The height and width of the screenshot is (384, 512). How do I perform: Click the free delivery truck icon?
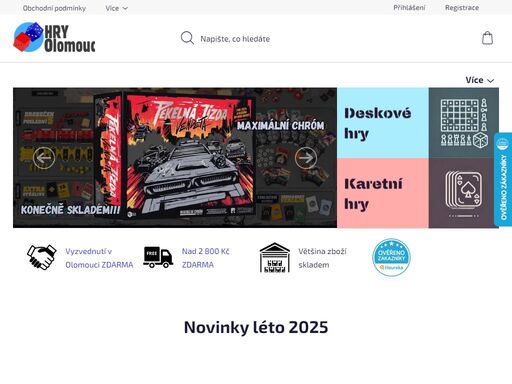click(158, 257)
